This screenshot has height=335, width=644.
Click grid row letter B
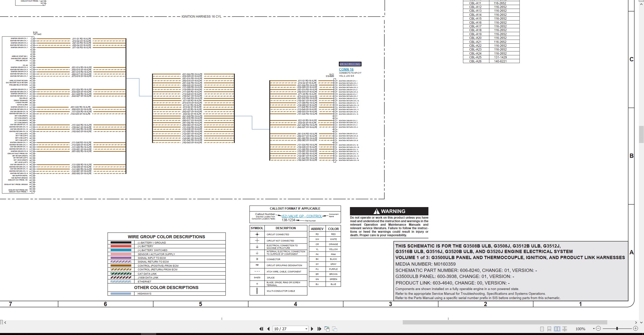pyautogui.click(x=631, y=156)
